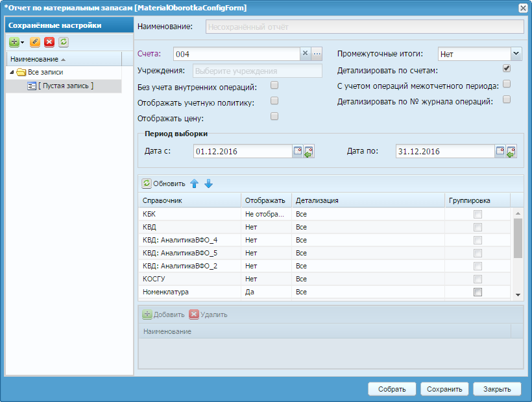Image resolution: width=532 pixels, height=402 pixels.
Task: Click the table's vertical scrollbar thumb
Action: [x=518, y=239]
